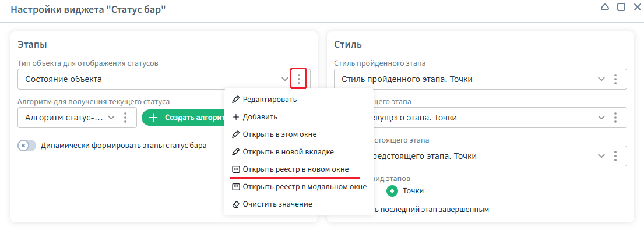
Task: Expand the Алгоритм статус dropdown arrow
Action: [111, 118]
